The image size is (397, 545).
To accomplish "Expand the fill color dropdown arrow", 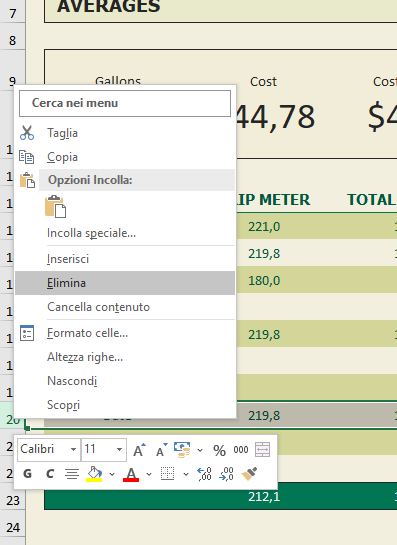I will pyautogui.click(x=112, y=474).
